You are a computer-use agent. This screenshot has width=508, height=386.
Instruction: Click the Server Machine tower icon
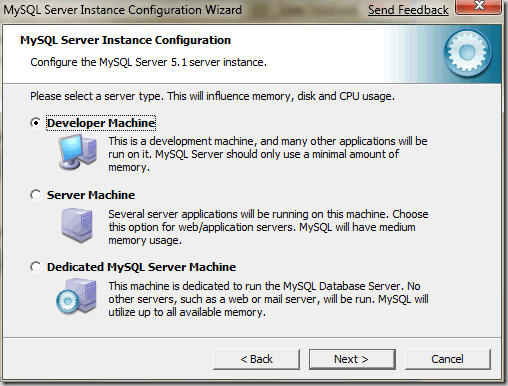(x=77, y=225)
